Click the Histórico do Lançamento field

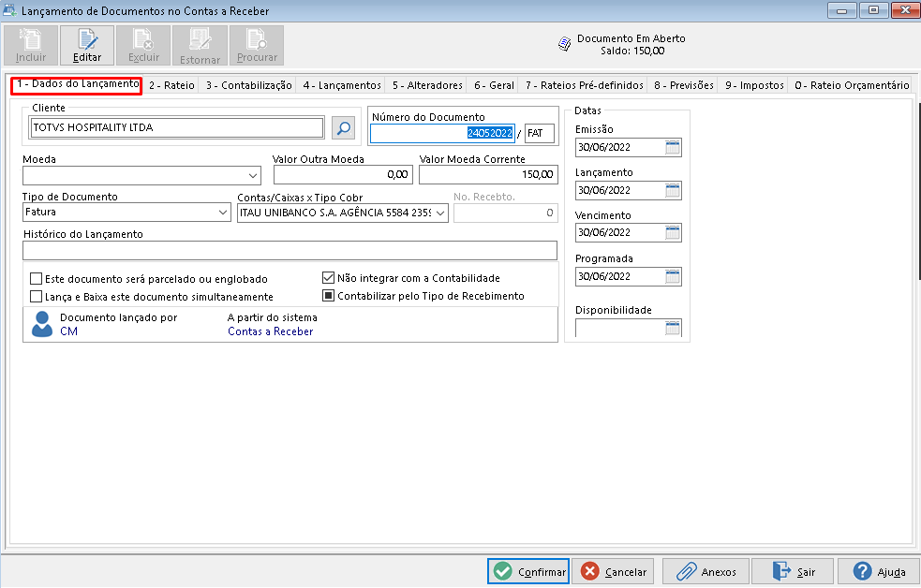pos(290,251)
